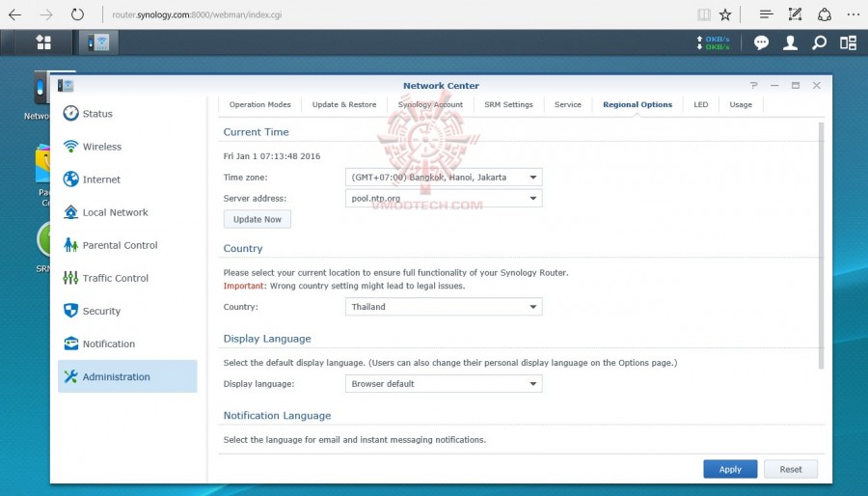
Task: Open the Wireless section label
Action: pyautogui.click(x=102, y=147)
